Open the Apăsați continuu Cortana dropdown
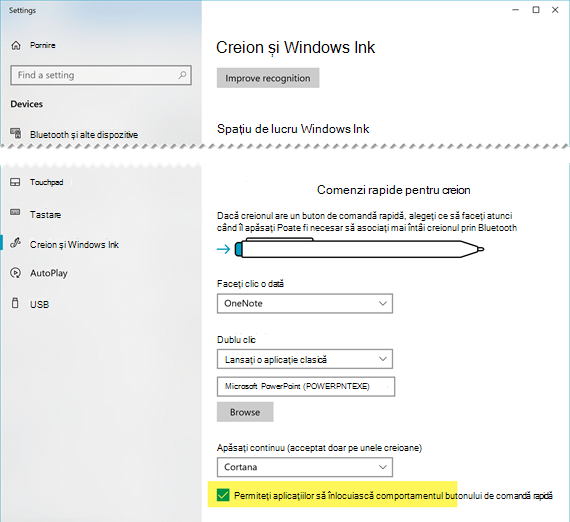 (x=305, y=467)
